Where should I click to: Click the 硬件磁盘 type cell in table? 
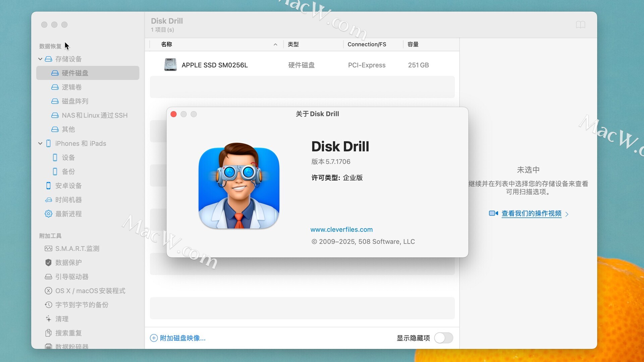pyautogui.click(x=302, y=65)
